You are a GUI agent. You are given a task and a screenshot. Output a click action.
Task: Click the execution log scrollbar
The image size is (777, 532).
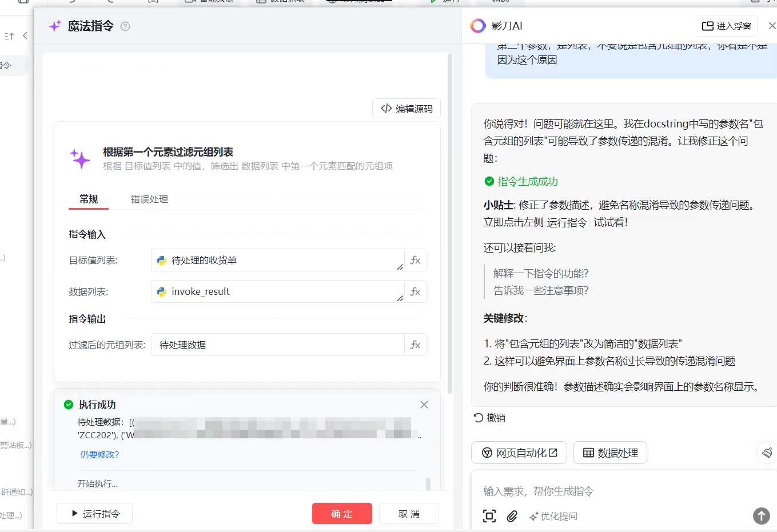coord(428,484)
